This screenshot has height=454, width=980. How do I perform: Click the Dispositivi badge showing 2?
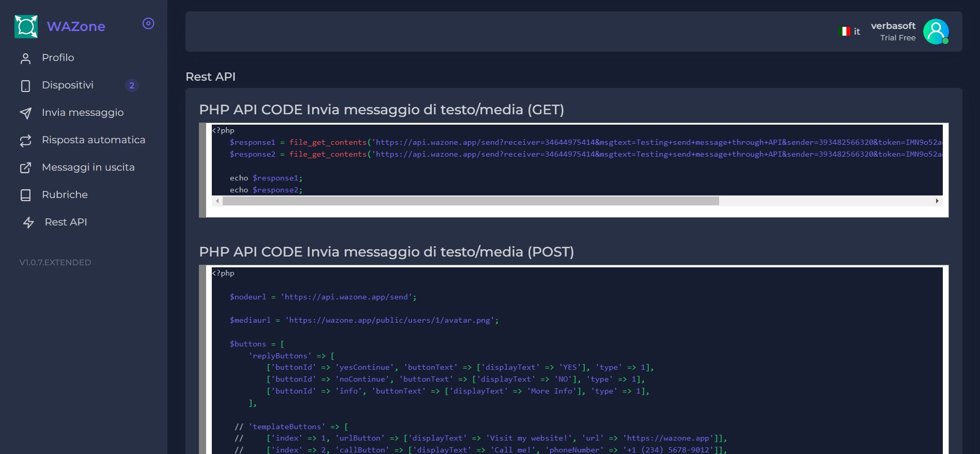click(x=132, y=85)
